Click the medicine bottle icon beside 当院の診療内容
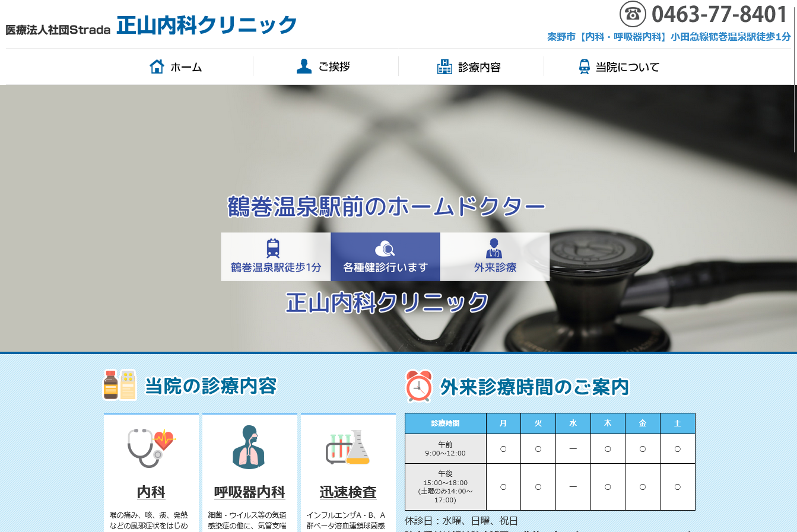This screenshot has height=532, width=797. 120,385
